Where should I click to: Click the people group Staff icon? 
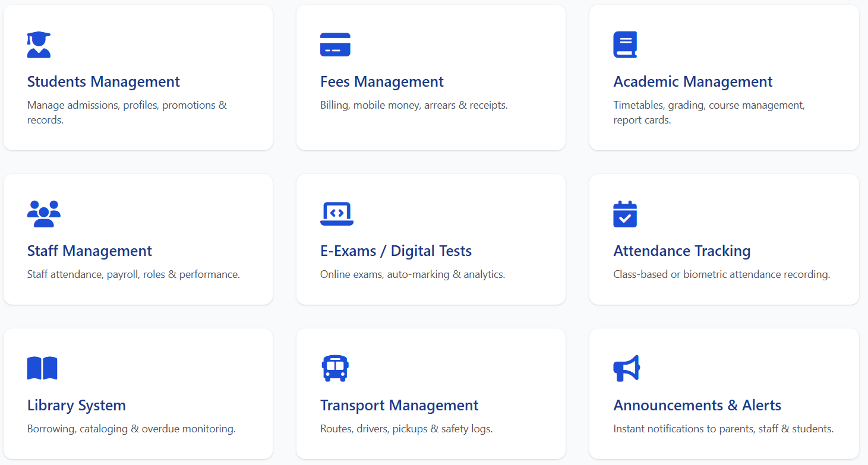[43, 214]
